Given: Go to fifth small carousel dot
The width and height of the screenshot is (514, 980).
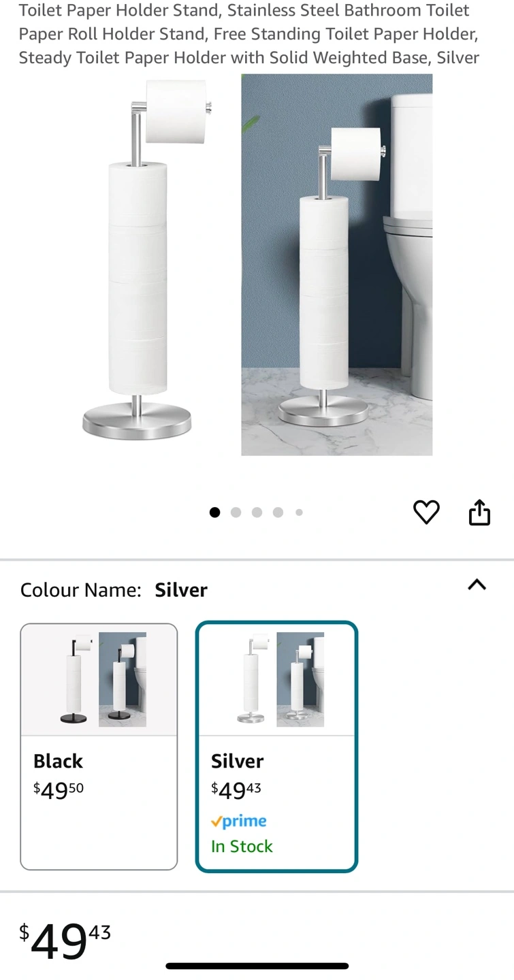Looking at the screenshot, I should [x=299, y=512].
